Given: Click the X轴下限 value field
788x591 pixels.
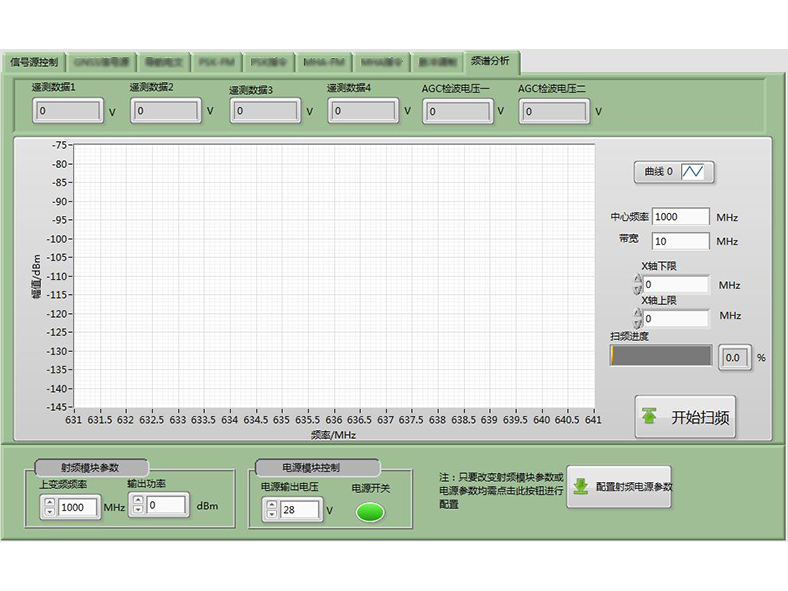Looking at the screenshot, I should click(x=676, y=284).
